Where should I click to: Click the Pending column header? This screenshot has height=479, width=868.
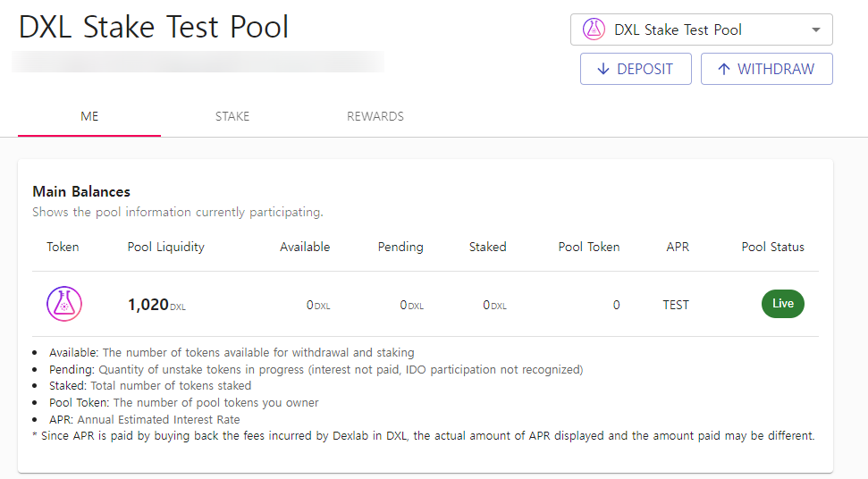[x=400, y=247]
